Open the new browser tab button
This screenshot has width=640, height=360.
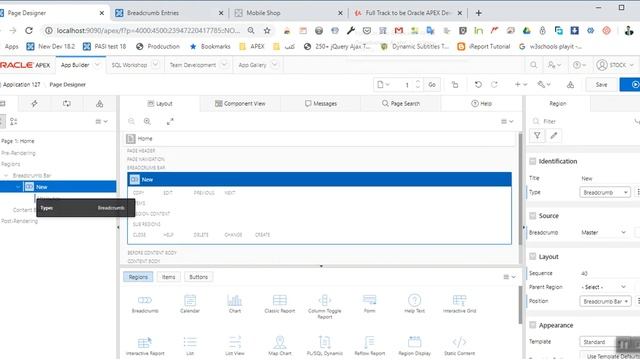tap(478, 13)
